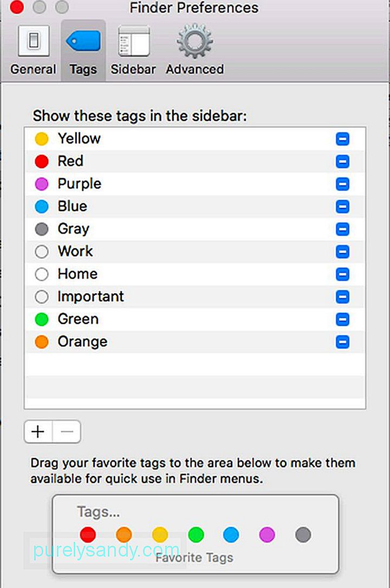Add a new tag with plus button
390x588 pixels.
click(38, 431)
